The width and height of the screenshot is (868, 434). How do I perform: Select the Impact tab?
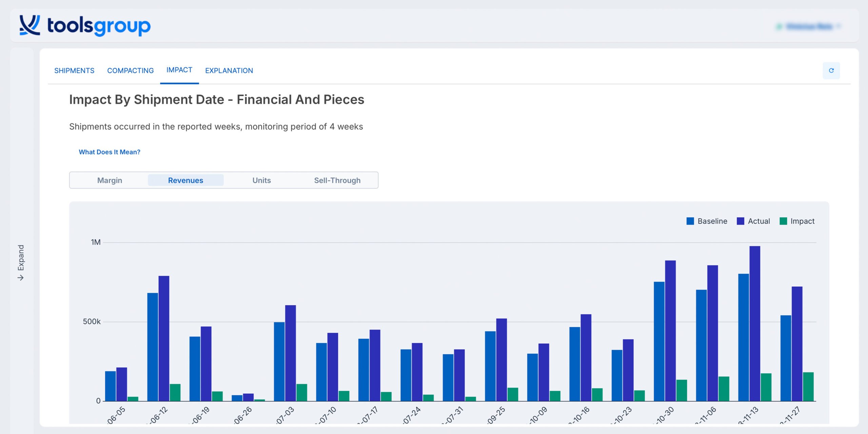179,70
